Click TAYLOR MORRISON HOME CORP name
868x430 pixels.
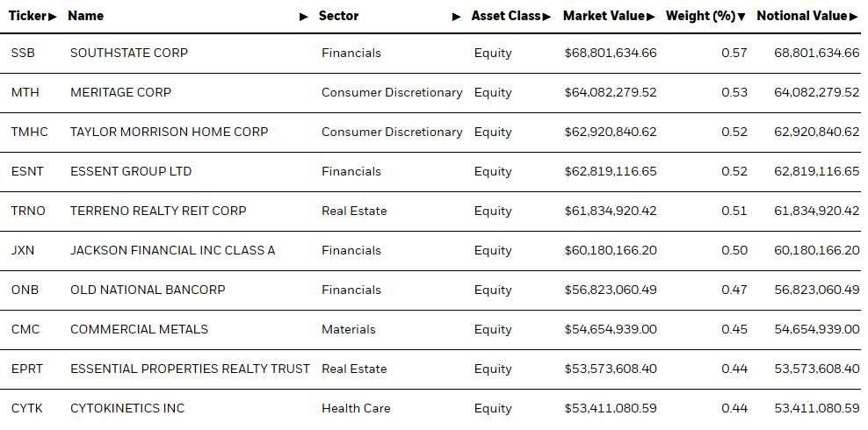point(169,132)
